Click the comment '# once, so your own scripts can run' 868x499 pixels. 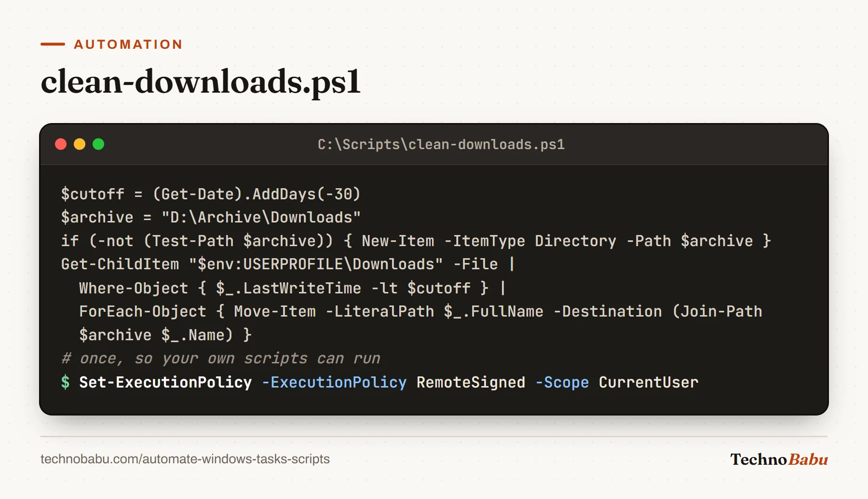pos(220,359)
